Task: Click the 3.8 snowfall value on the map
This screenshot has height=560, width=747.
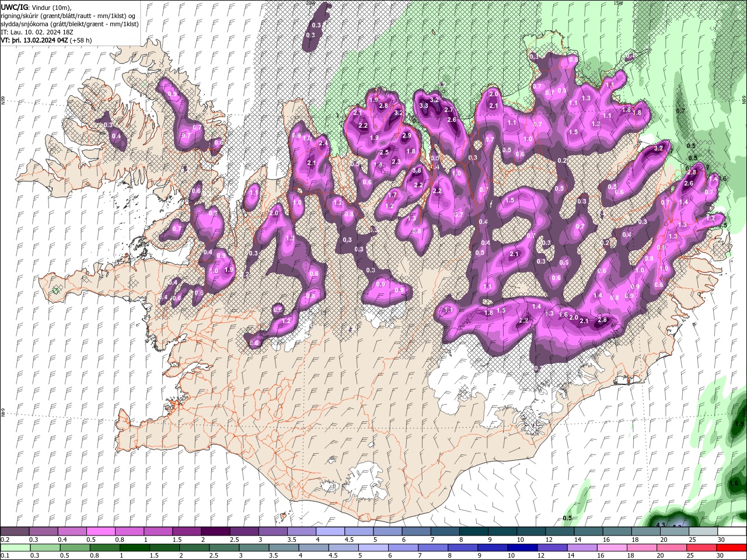Action: (417, 171)
